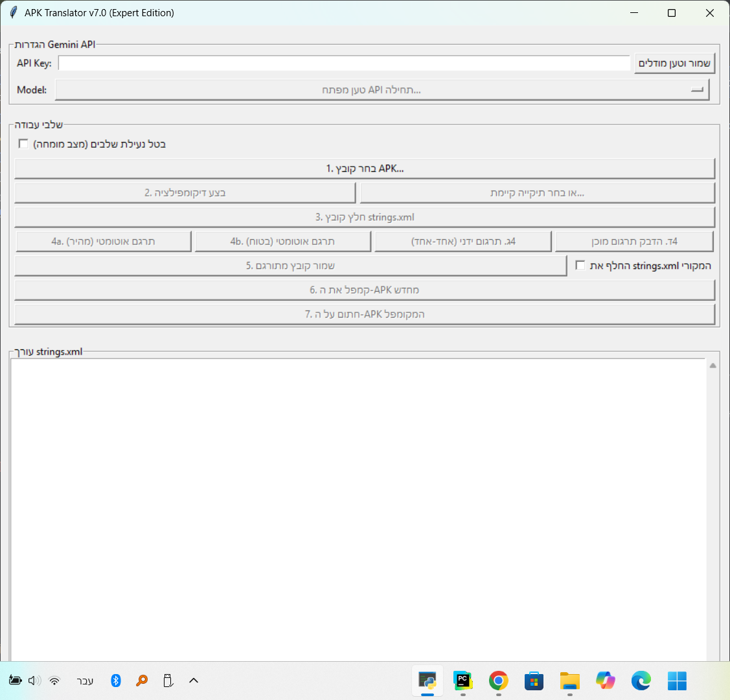Click the Wi-Fi network tray icon
The width and height of the screenshot is (730, 700).
54,681
